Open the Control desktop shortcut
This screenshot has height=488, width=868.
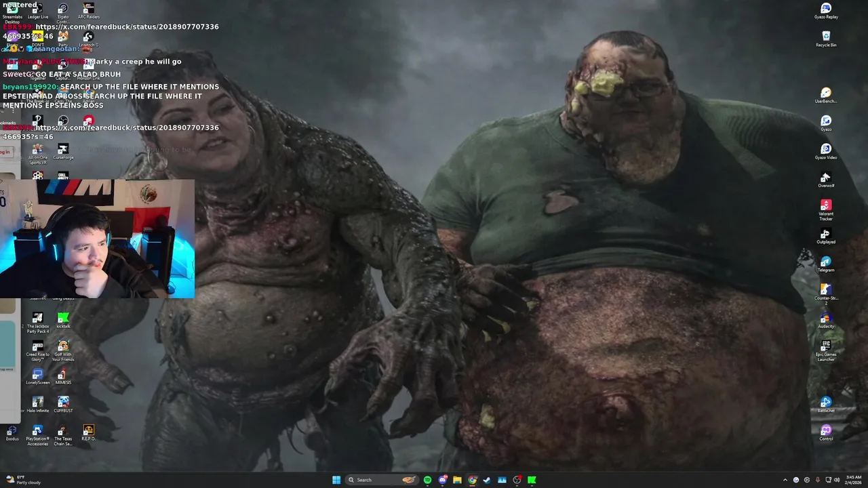(x=826, y=433)
